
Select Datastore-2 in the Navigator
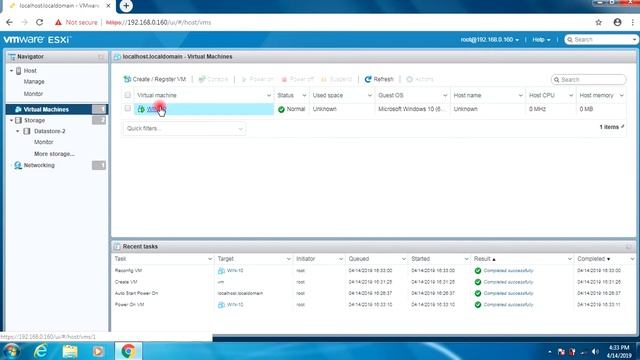pos(49,131)
